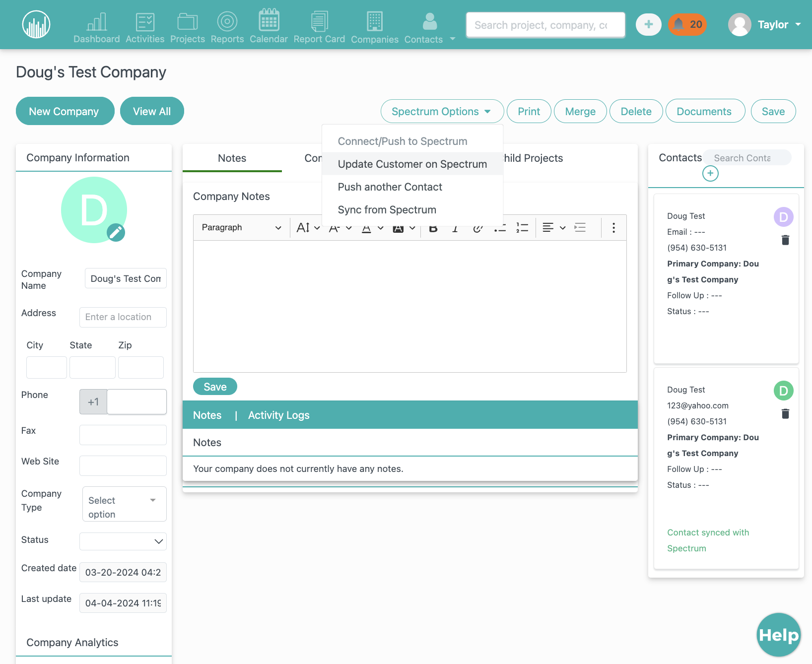The width and height of the screenshot is (812, 664).
Task: Save the company note below the editor
Action: coord(215,387)
